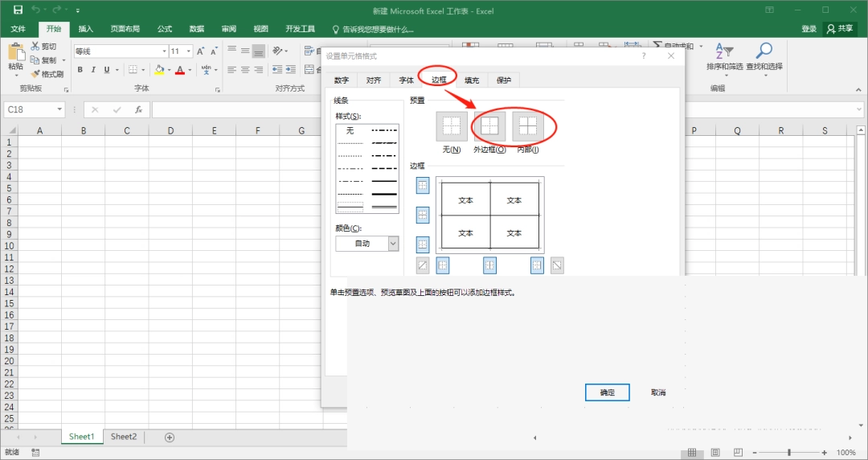Click the red font color A
The height and width of the screenshot is (460, 868).
click(180, 70)
